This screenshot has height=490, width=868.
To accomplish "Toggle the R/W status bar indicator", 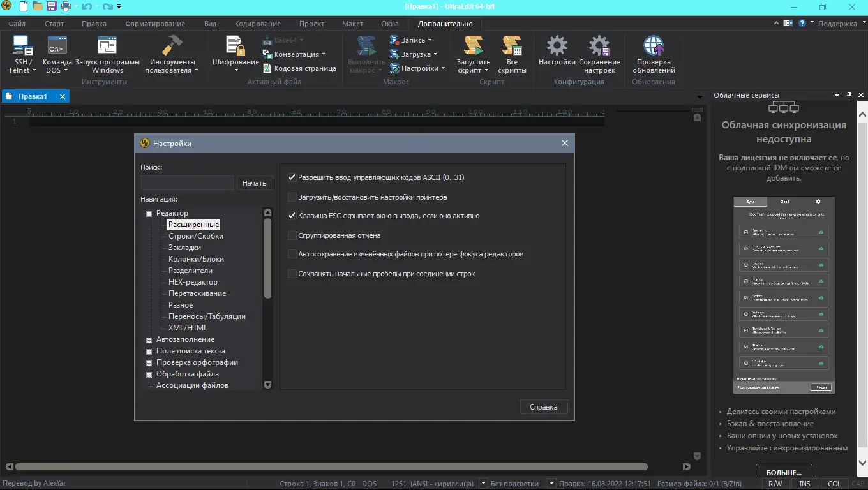I will point(775,484).
